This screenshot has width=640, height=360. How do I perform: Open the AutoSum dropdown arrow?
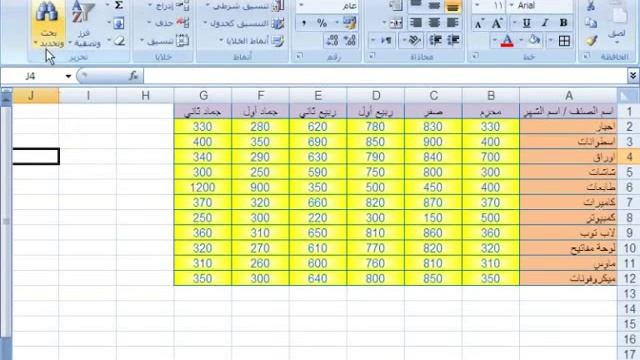tap(108, 5)
